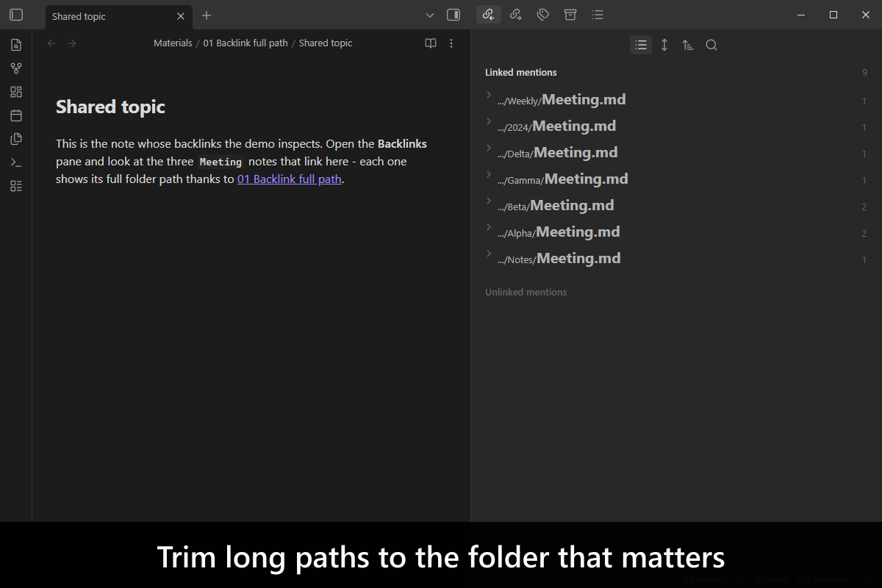The width and height of the screenshot is (882, 588).
Task: Expand the 2024/Meeting.md backlink
Action: [489, 121]
